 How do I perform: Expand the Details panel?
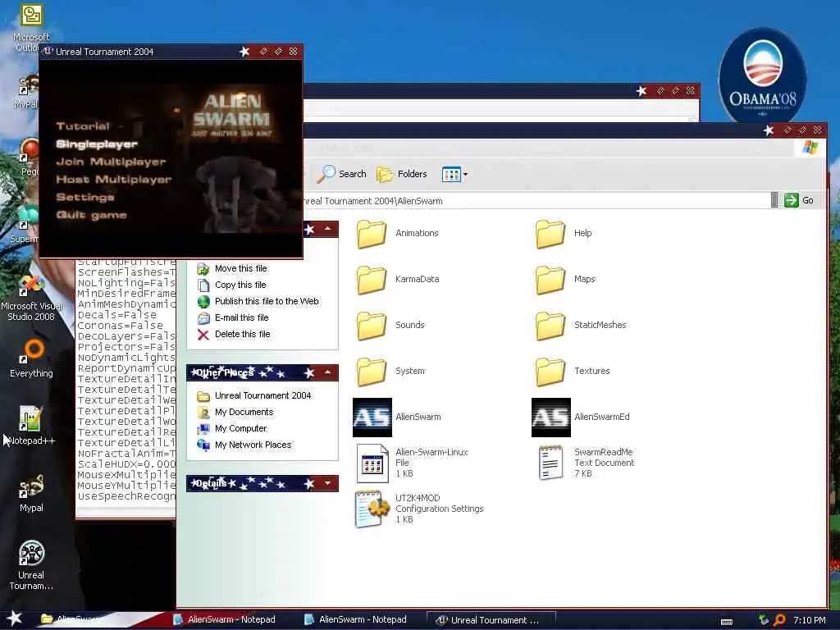pyautogui.click(x=328, y=483)
